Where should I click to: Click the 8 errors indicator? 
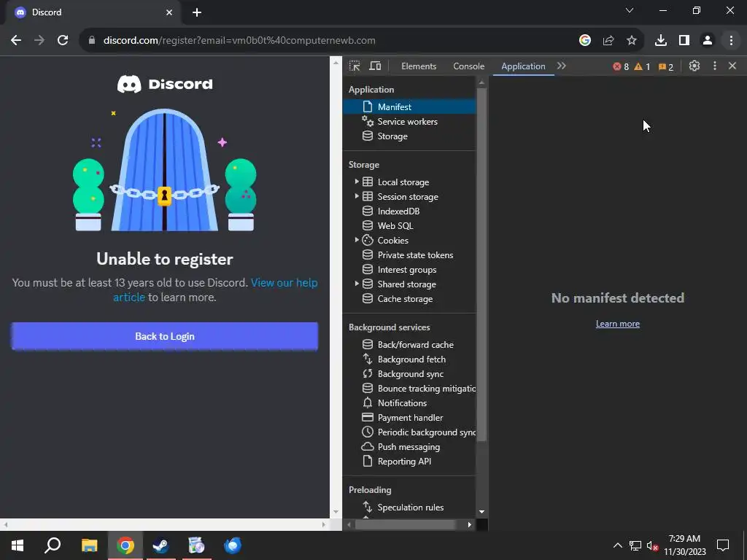point(621,66)
